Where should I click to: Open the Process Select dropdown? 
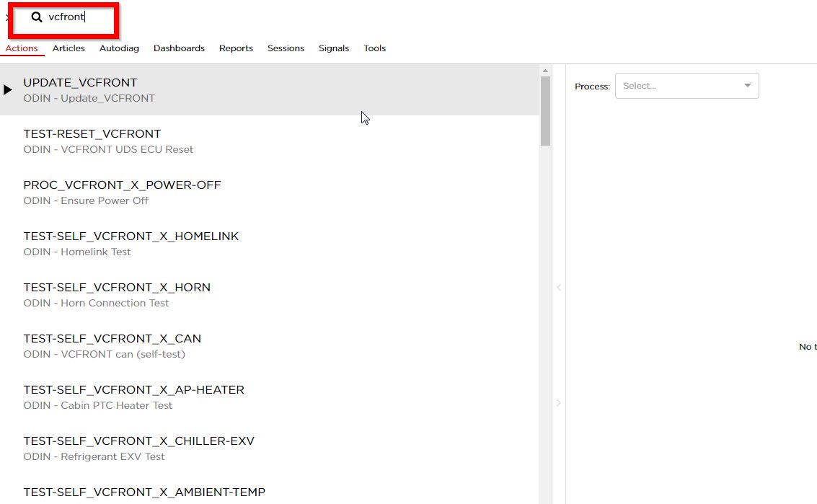(686, 86)
